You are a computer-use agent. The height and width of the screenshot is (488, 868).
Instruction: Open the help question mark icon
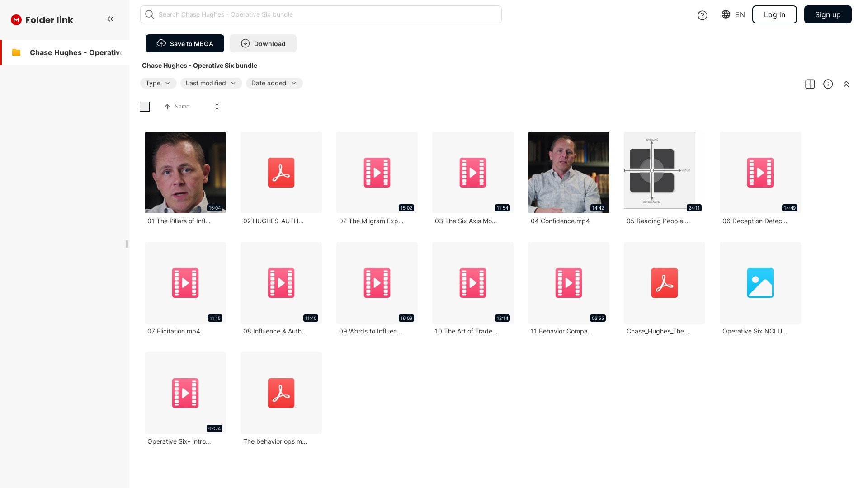(x=702, y=15)
